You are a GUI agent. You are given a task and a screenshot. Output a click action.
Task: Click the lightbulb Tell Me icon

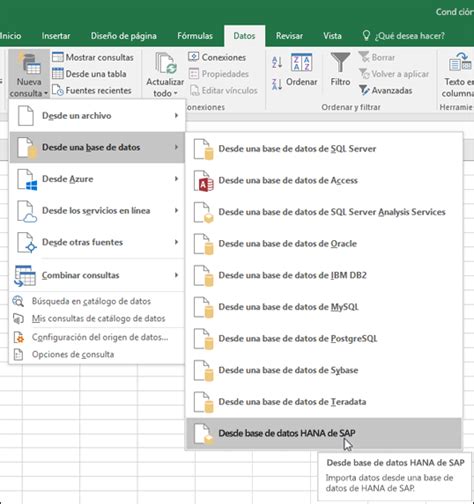click(366, 35)
